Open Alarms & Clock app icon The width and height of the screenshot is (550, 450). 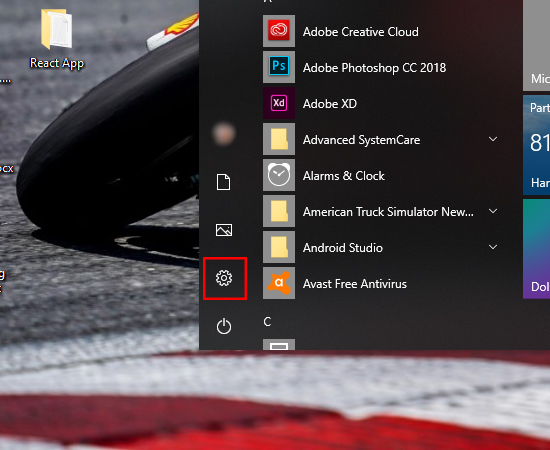pos(279,175)
